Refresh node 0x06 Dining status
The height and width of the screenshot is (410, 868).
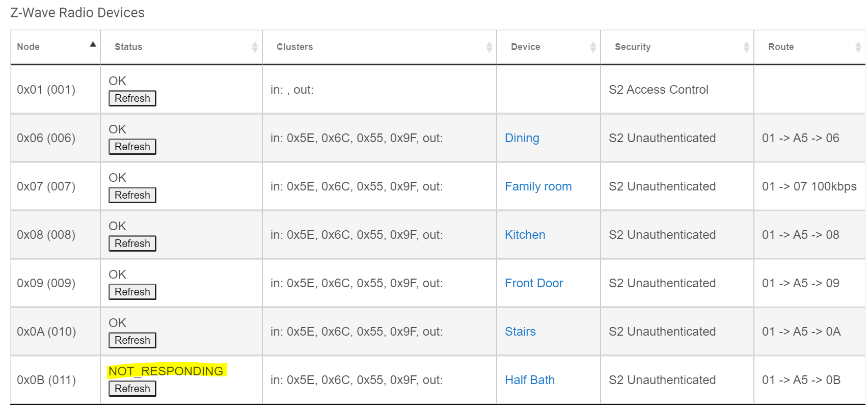(x=132, y=147)
